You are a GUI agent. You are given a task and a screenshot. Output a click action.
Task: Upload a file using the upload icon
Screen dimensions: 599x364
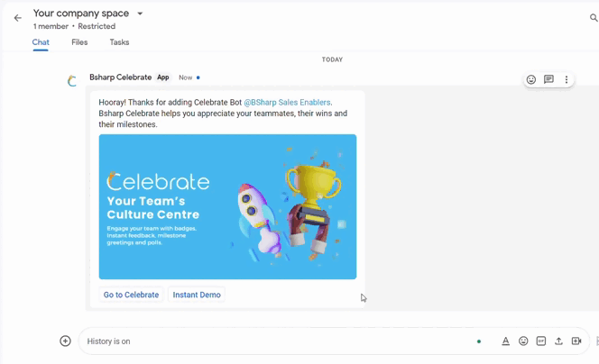pyautogui.click(x=558, y=341)
